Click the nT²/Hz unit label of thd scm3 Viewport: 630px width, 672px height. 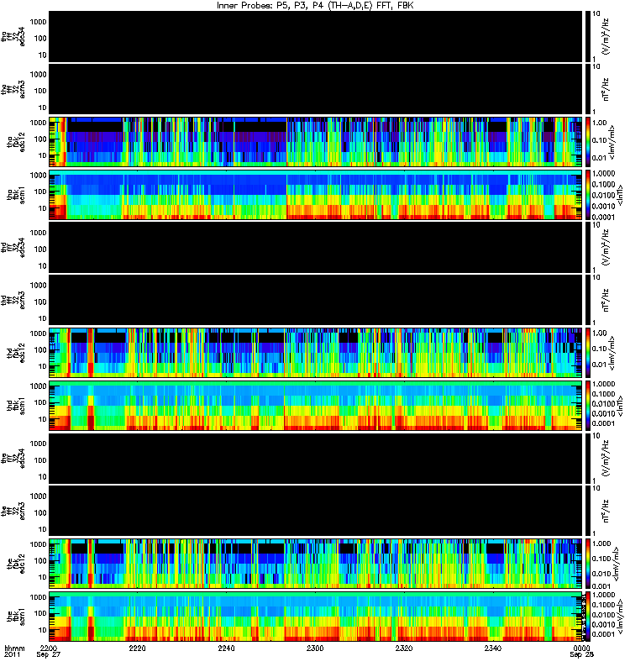click(606, 300)
